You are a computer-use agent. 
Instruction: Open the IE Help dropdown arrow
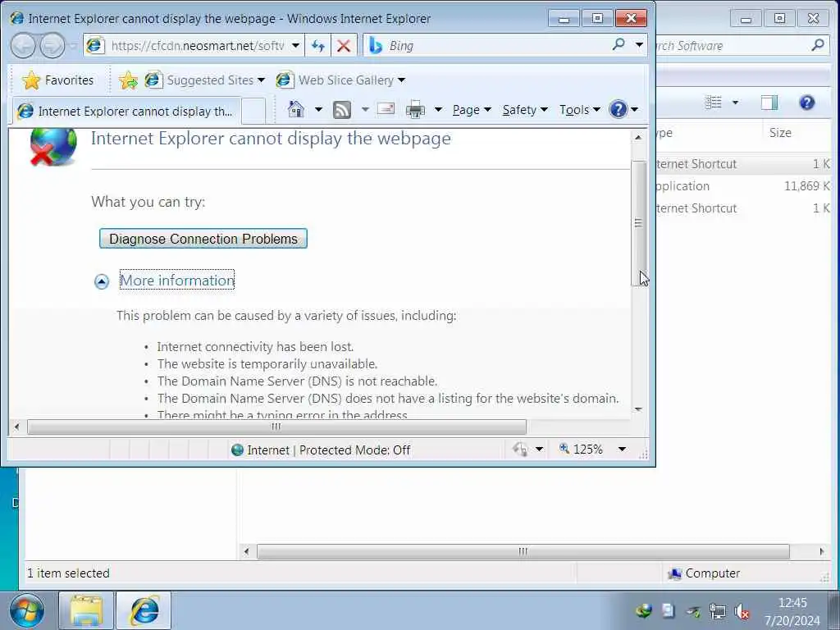pyautogui.click(x=634, y=109)
